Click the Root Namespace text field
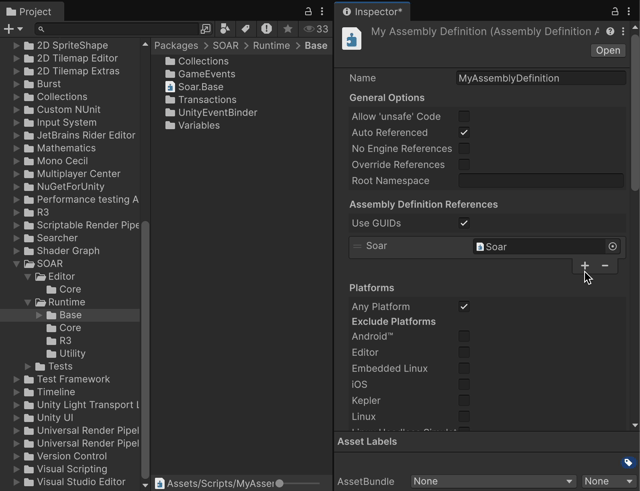 tap(541, 181)
